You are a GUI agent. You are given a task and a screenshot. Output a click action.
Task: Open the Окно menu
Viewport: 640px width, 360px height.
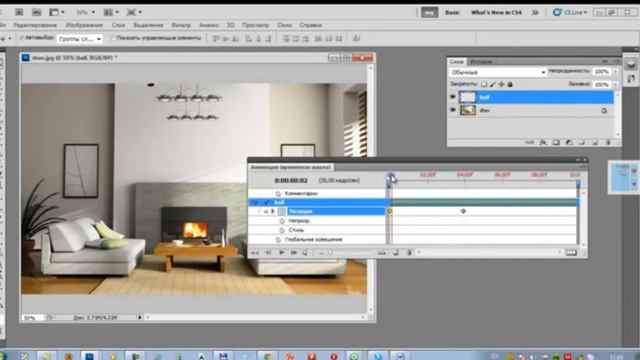[284, 25]
